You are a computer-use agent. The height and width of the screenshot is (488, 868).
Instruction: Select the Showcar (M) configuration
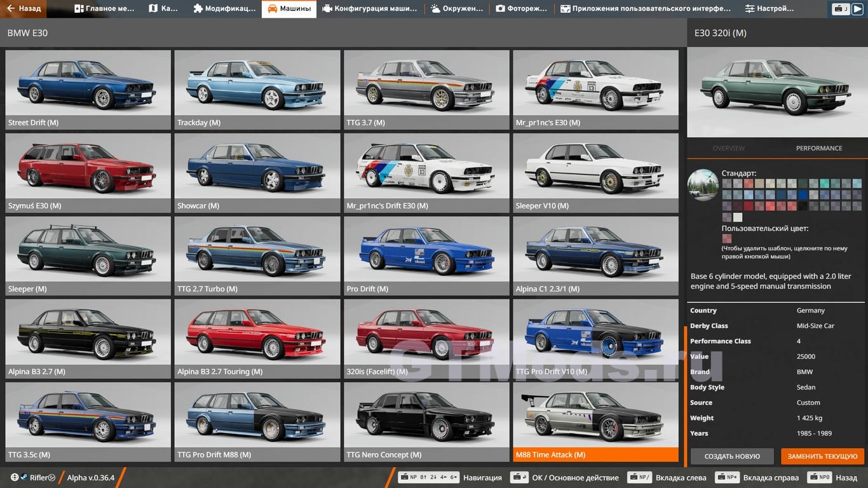pyautogui.click(x=257, y=173)
